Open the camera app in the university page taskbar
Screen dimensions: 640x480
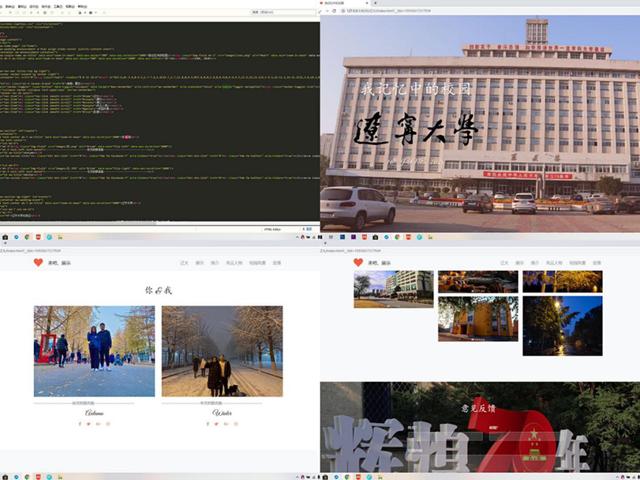376,237
